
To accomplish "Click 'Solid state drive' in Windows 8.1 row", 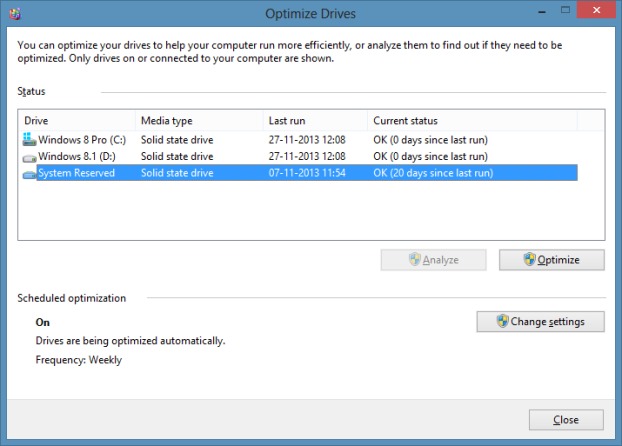I will coord(177,156).
